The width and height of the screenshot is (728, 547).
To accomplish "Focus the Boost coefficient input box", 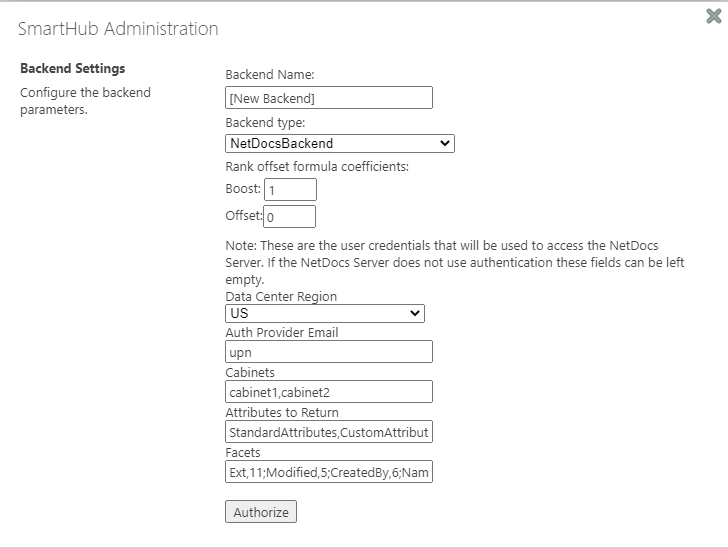I will [290, 189].
